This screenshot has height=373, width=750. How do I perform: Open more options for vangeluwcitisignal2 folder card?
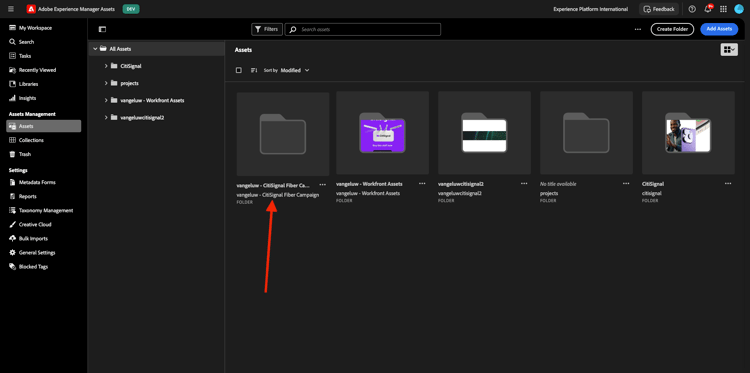coord(524,184)
